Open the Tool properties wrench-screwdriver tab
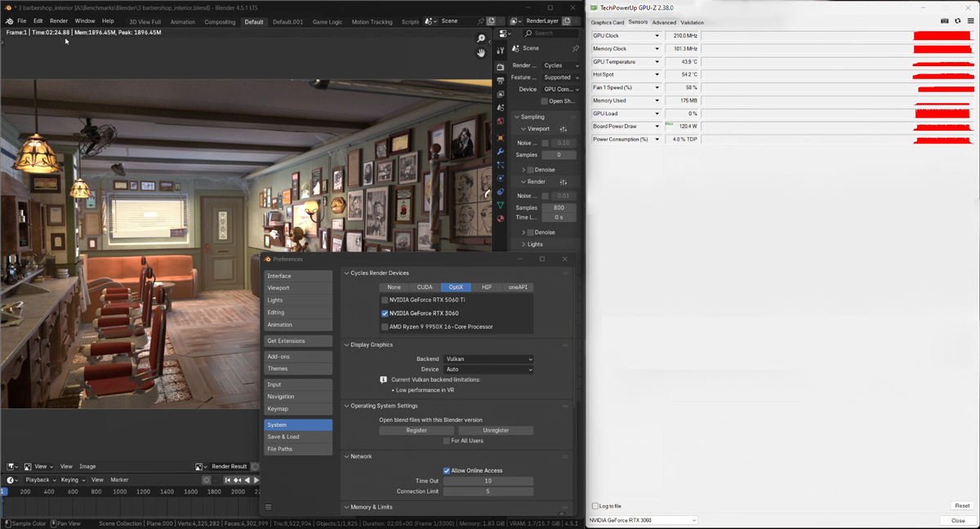 click(501, 49)
